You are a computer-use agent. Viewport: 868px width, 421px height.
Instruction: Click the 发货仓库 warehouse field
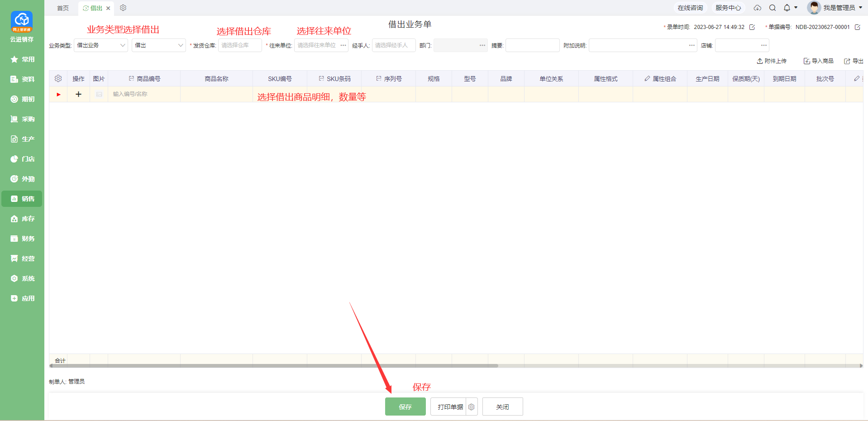click(240, 45)
